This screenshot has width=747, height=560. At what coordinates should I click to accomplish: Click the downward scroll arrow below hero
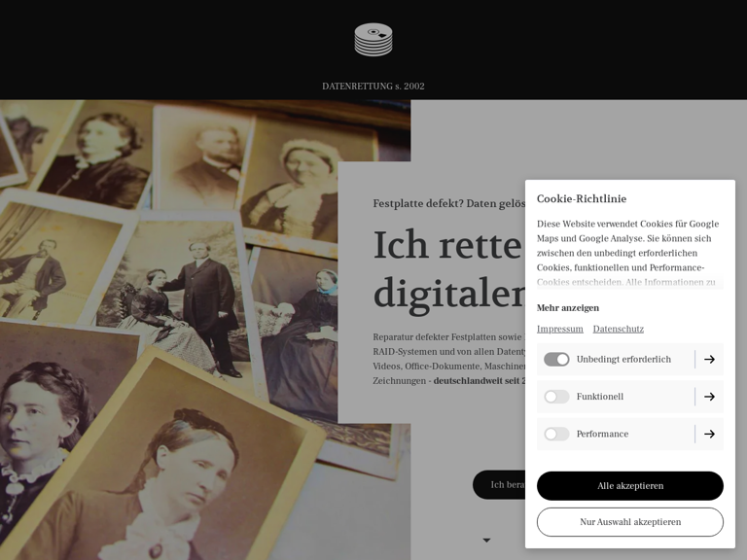point(486,540)
